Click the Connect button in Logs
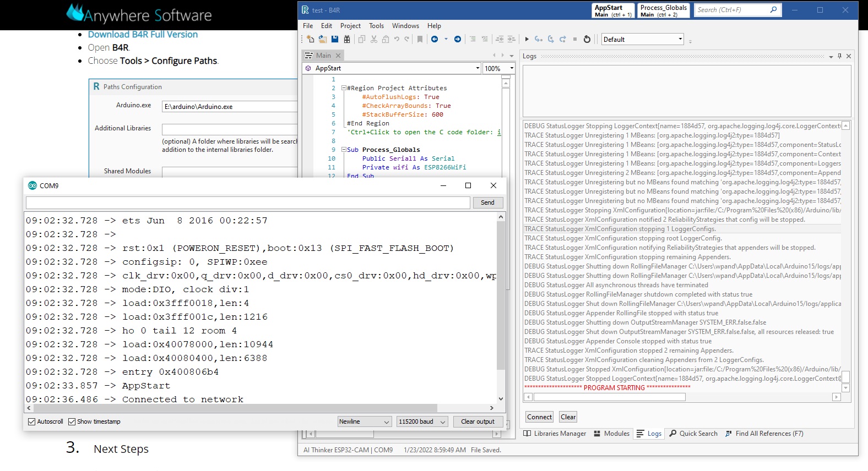868x471 pixels. [x=539, y=417]
